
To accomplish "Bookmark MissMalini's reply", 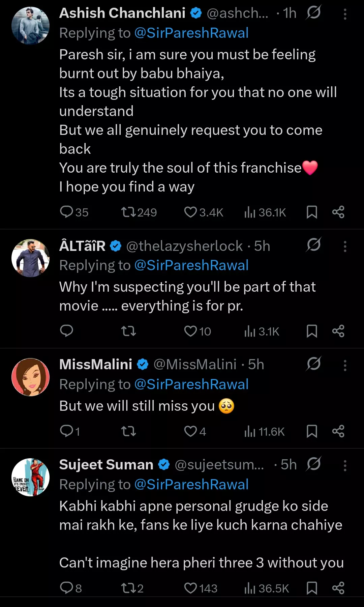I will [x=312, y=431].
